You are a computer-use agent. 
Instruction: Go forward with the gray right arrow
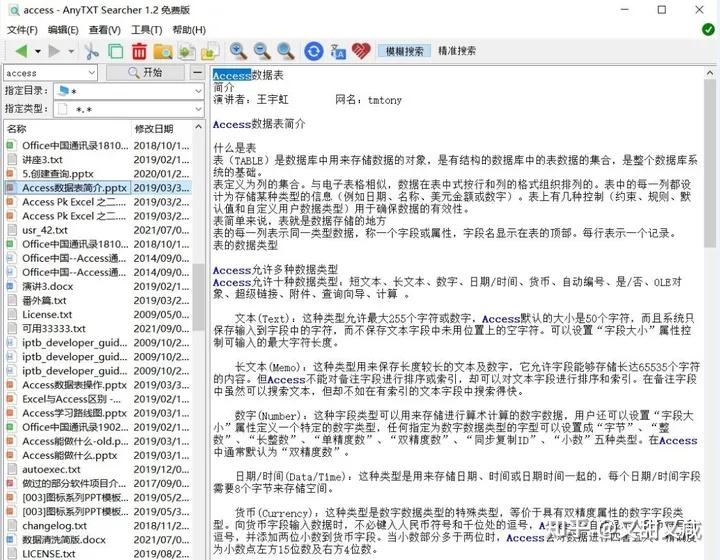click(x=54, y=51)
